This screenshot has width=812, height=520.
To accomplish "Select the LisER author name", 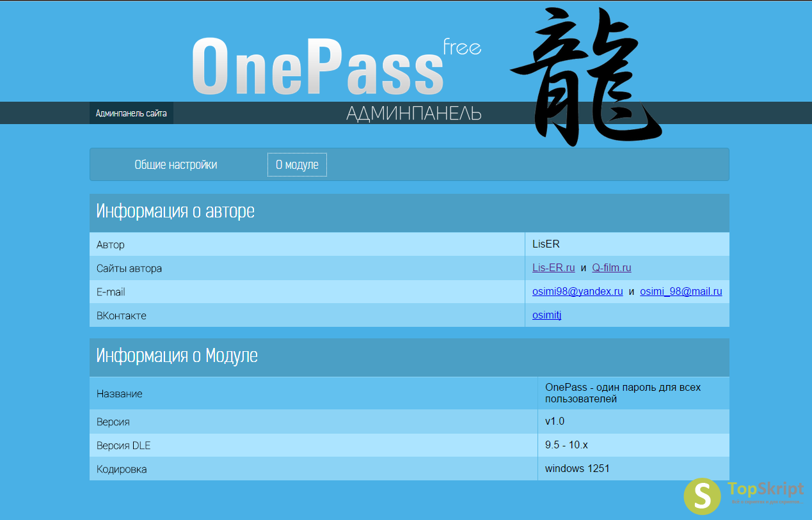I will 546,244.
